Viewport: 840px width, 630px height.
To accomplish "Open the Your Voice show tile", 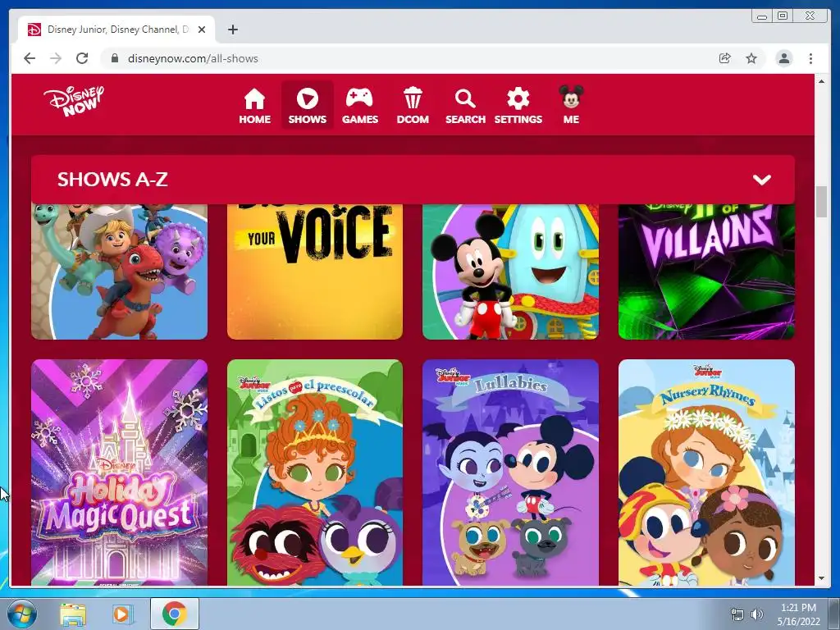I will pos(315,272).
